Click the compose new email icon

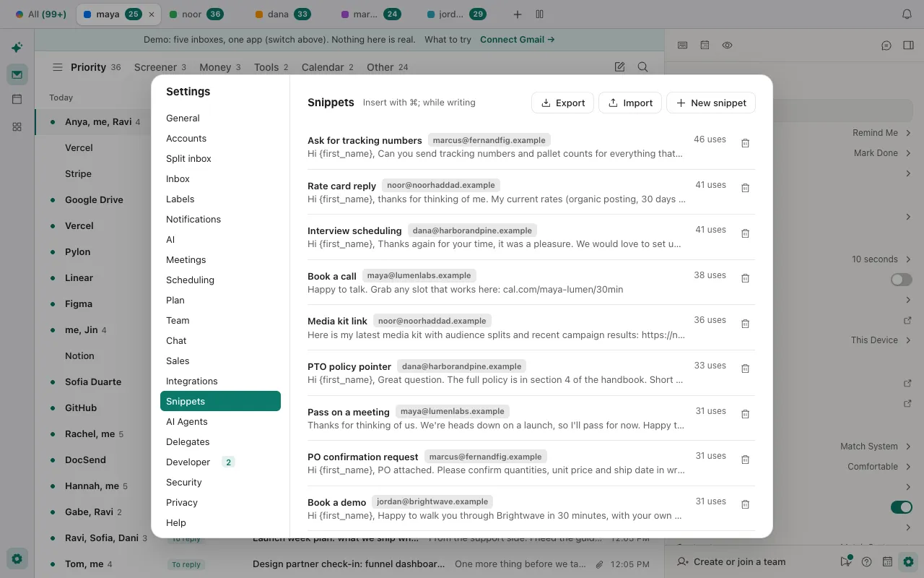pyautogui.click(x=619, y=67)
